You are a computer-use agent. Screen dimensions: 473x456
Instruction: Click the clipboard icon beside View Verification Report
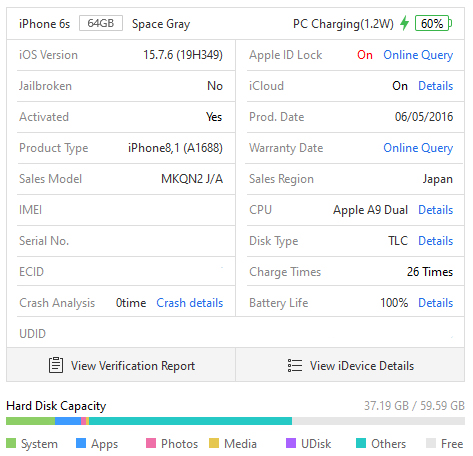click(x=56, y=365)
